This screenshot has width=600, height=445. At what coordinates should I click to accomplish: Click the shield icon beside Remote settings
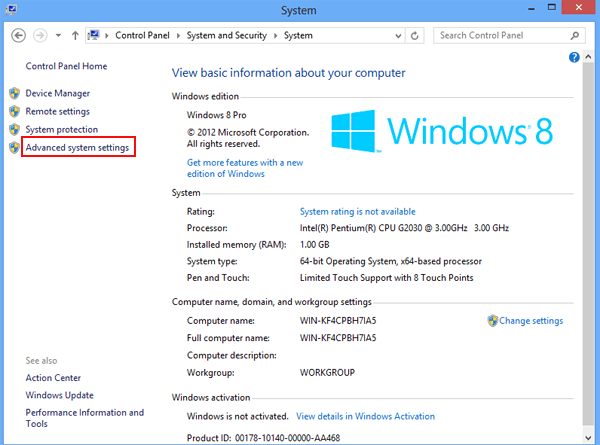[x=15, y=111]
